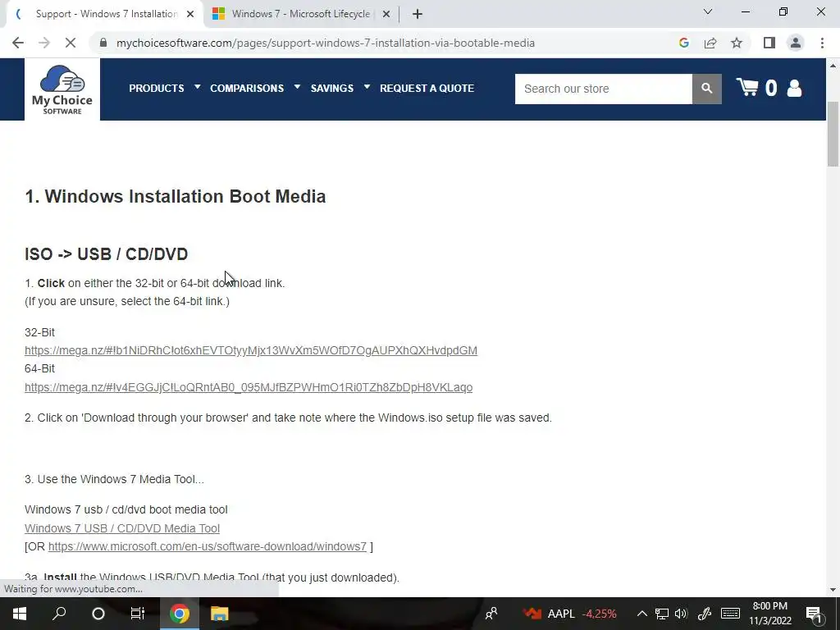Open Windows 7 USB / CD/DVD Media Tool link

point(122,528)
